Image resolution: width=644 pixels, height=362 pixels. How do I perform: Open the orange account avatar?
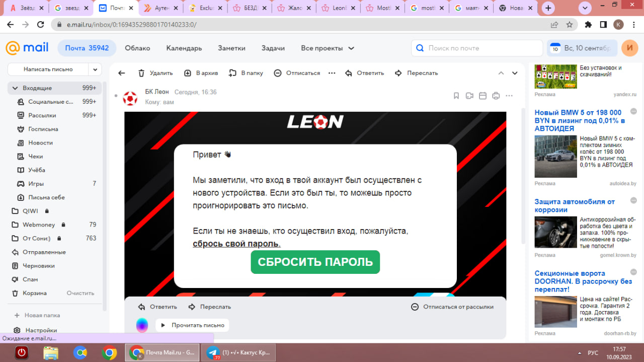coord(629,48)
